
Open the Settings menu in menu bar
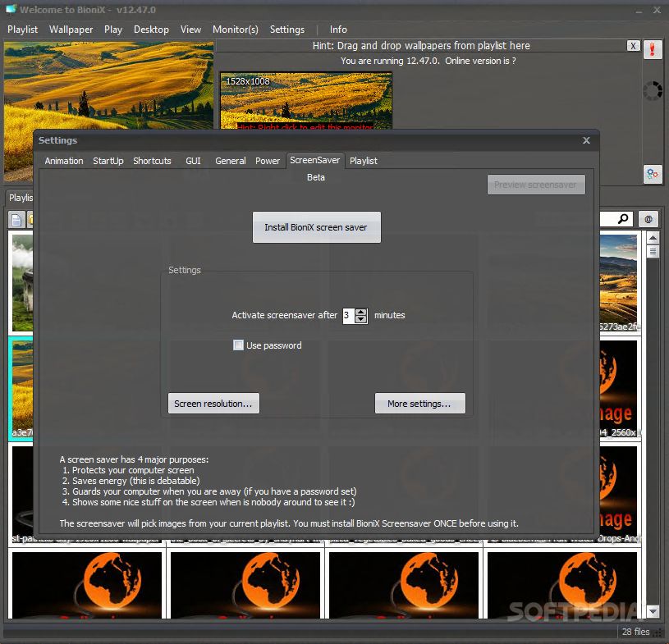(x=287, y=30)
